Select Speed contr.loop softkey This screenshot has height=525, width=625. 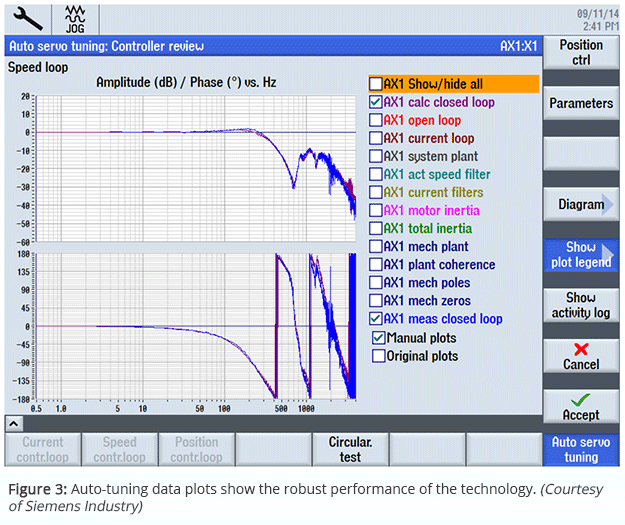(x=120, y=450)
